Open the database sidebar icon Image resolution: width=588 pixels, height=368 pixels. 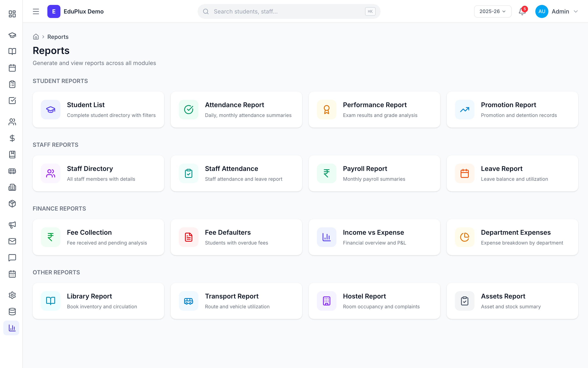[x=12, y=312]
